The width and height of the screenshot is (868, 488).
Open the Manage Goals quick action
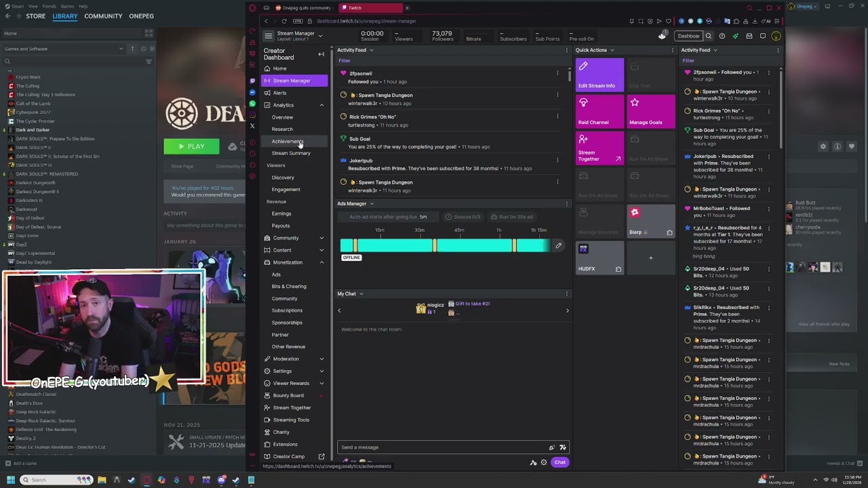651,111
